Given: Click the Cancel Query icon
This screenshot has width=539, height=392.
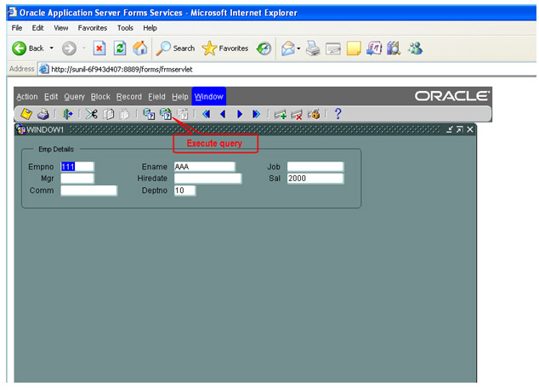Looking at the screenshot, I should (x=183, y=114).
